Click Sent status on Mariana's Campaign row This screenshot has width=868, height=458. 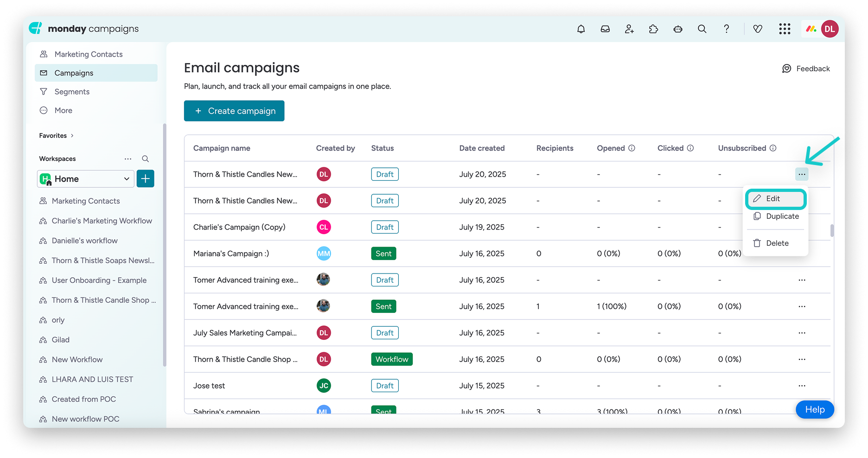[x=383, y=254]
